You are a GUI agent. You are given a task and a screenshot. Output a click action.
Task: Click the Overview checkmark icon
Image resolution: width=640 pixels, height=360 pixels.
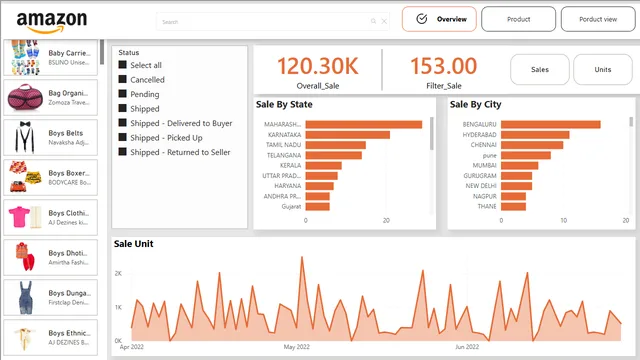pos(422,19)
